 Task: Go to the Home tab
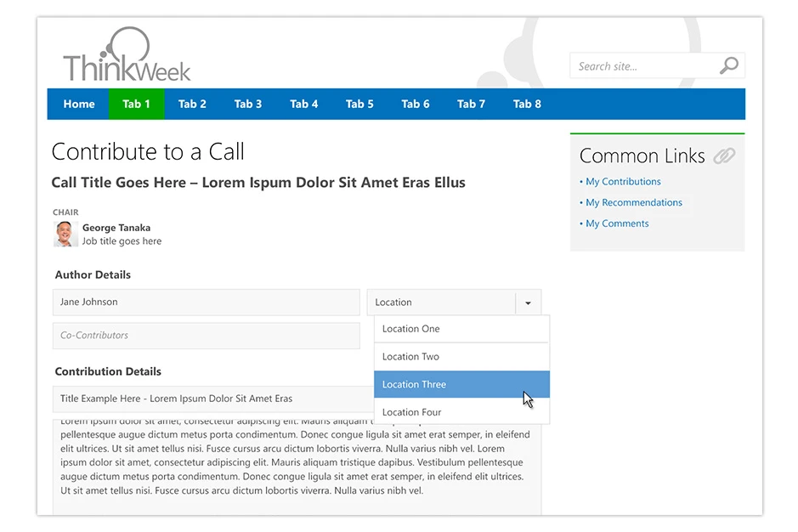click(78, 104)
